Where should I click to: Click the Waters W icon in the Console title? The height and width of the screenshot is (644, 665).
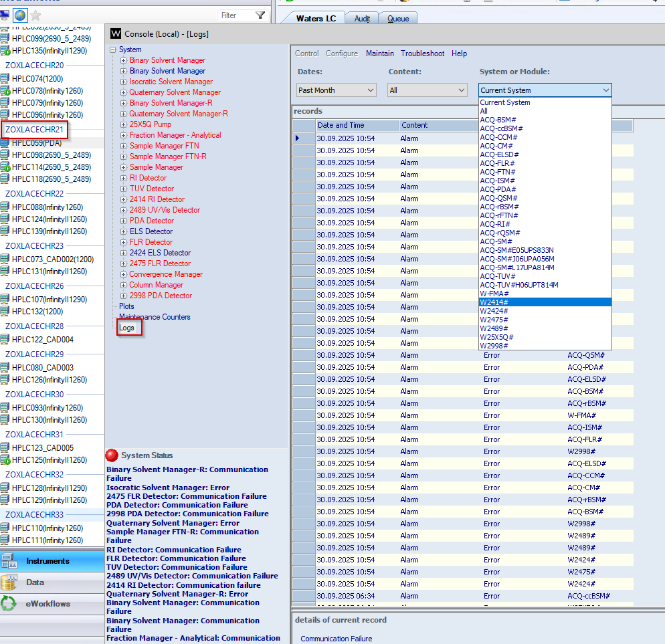115,33
